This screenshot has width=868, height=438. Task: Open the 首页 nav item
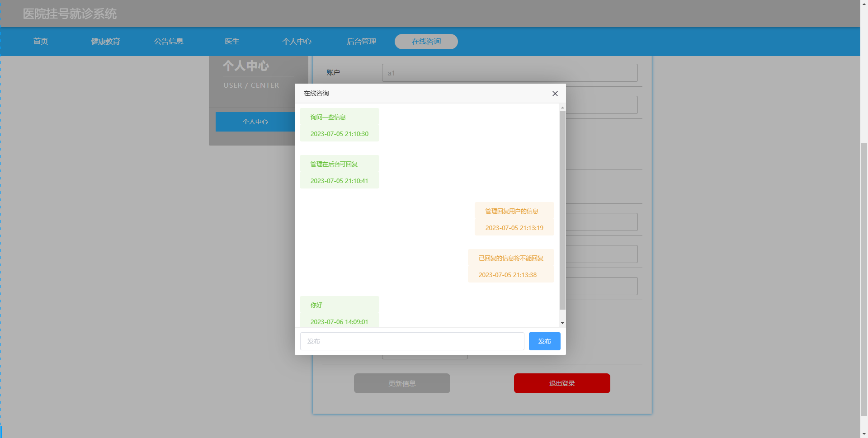pos(41,41)
